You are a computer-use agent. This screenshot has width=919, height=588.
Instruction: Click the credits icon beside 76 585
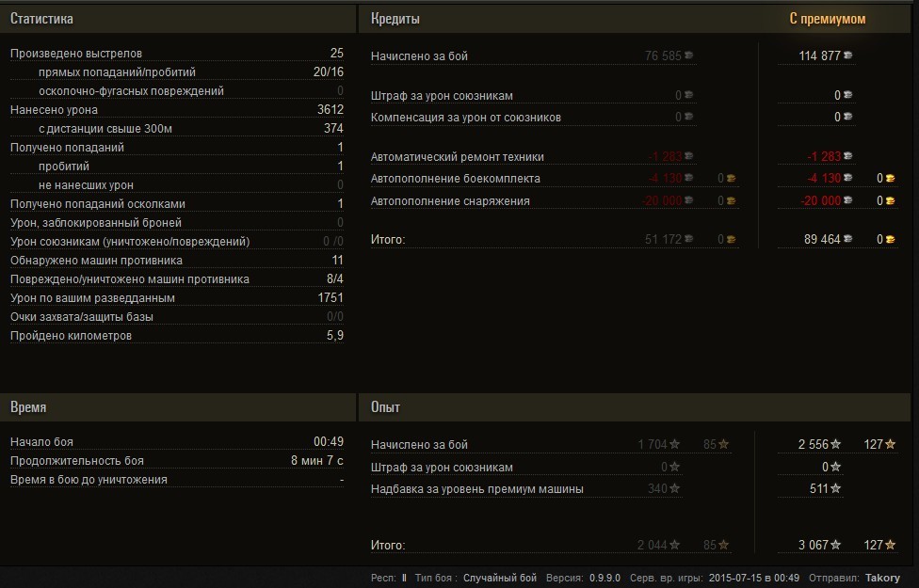click(689, 56)
